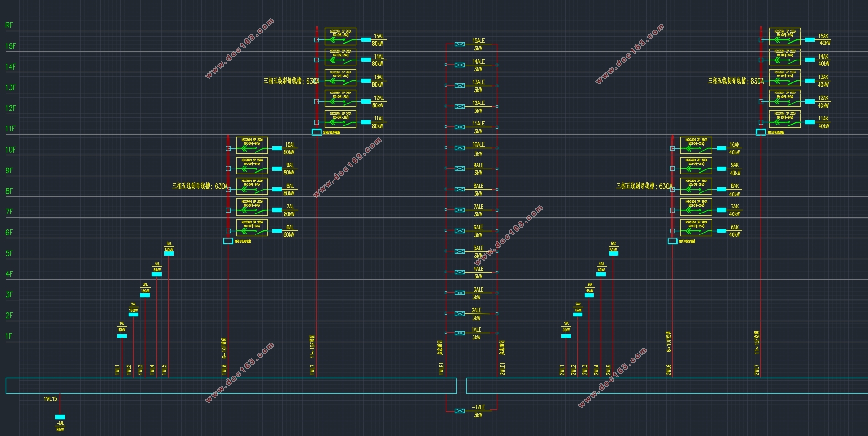Select the 1WL1 cable label
868x436 pixels.
[118, 370]
